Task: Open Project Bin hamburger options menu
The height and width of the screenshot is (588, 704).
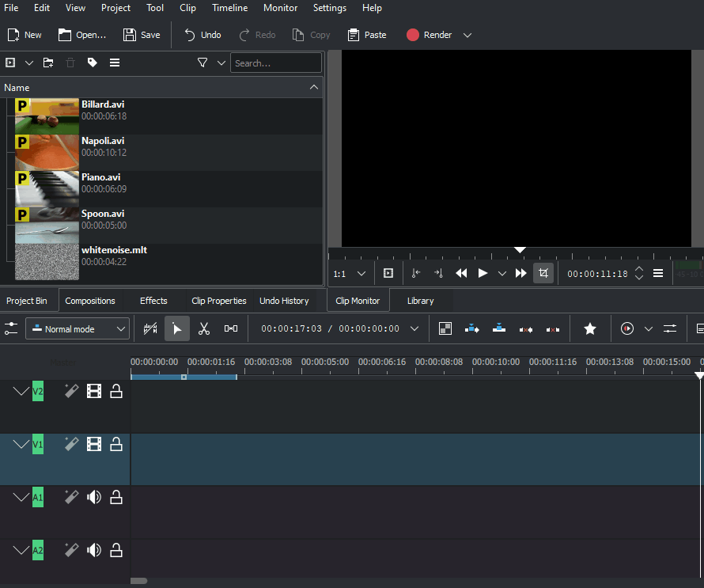Action: point(115,63)
